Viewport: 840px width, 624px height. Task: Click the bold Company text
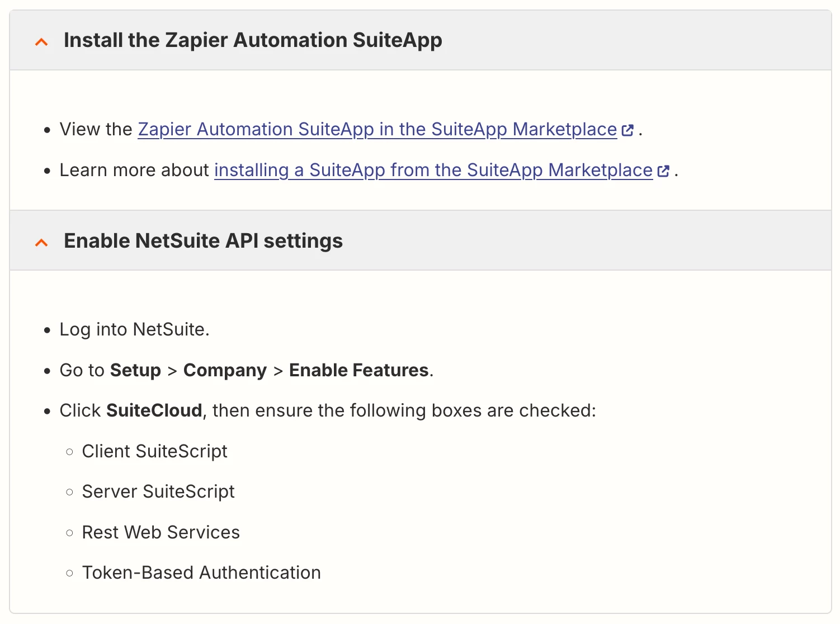click(x=225, y=370)
